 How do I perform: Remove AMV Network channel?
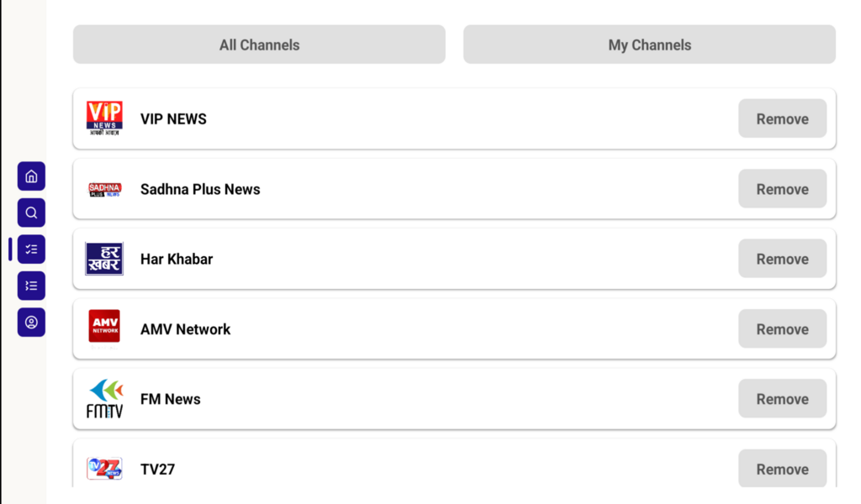(782, 328)
